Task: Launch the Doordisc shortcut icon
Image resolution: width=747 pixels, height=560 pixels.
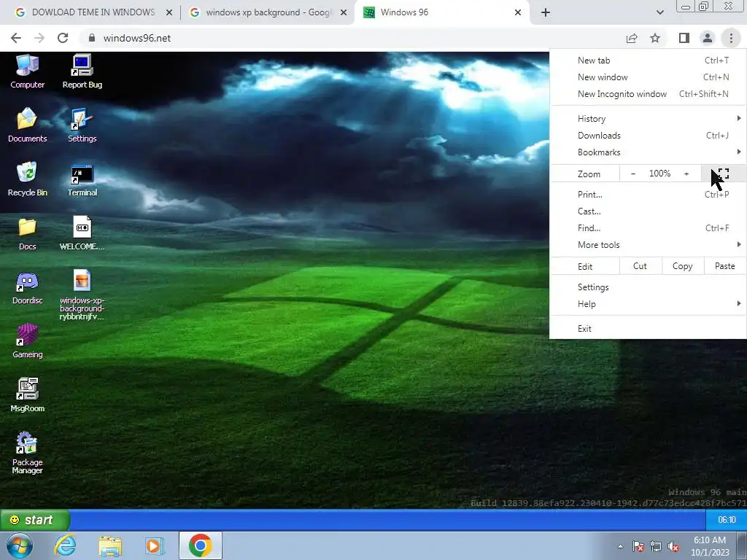Action: click(x=27, y=287)
